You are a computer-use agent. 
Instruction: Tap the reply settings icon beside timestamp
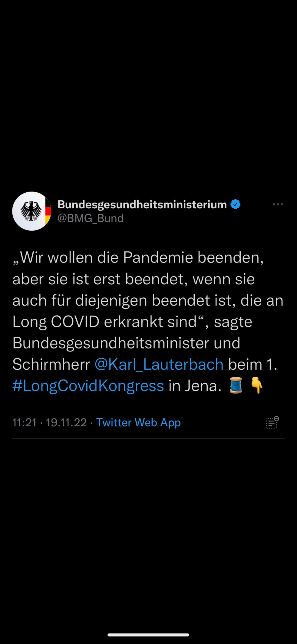(273, 422)
